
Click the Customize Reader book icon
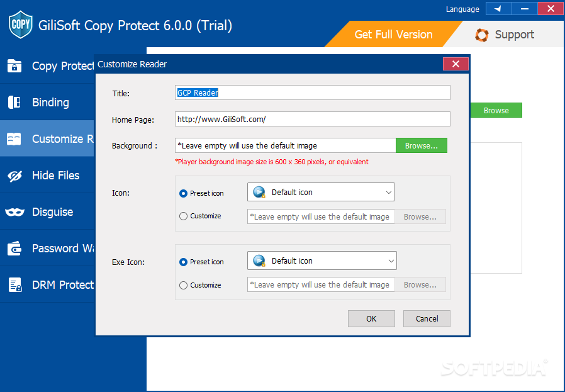[x=14, y=138]
